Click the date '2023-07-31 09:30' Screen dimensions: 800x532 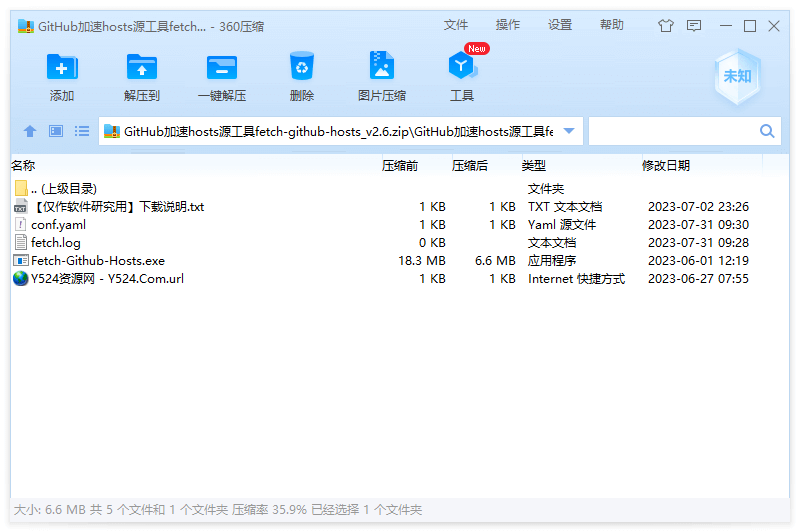[x=698, y=224]
